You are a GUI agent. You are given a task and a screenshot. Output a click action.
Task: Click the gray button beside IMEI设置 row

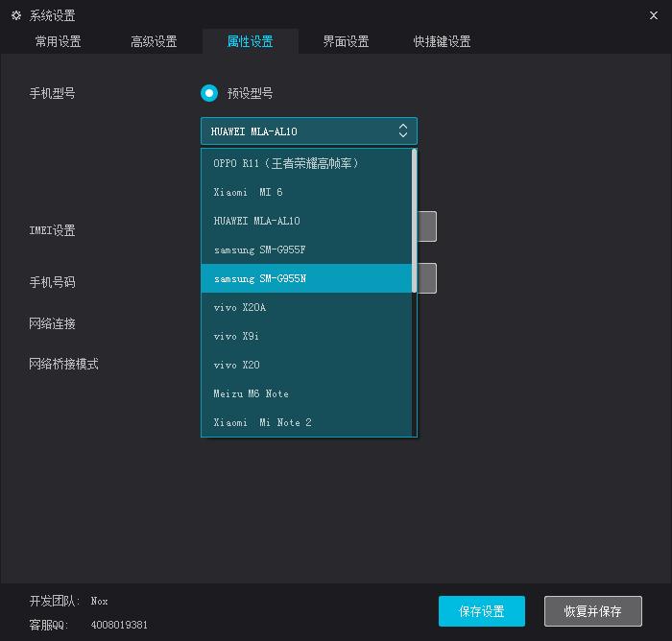[x=427, y=226]
